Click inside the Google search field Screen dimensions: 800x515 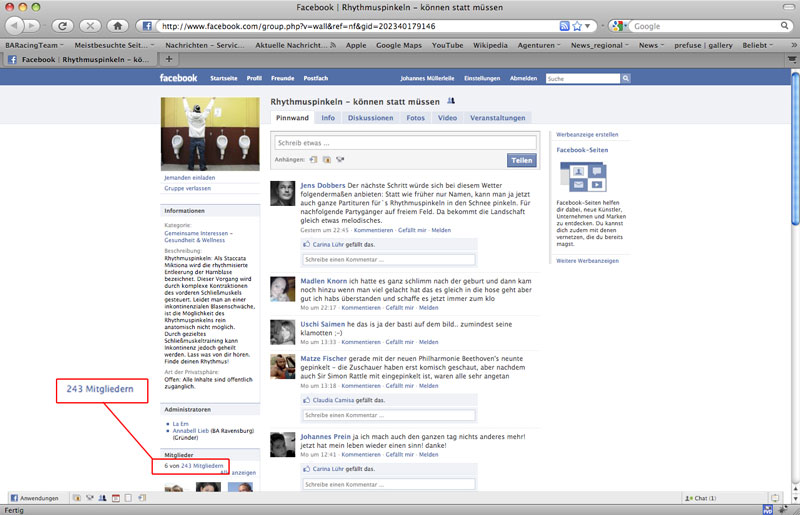pyautogui.click(x=705, y=26)
